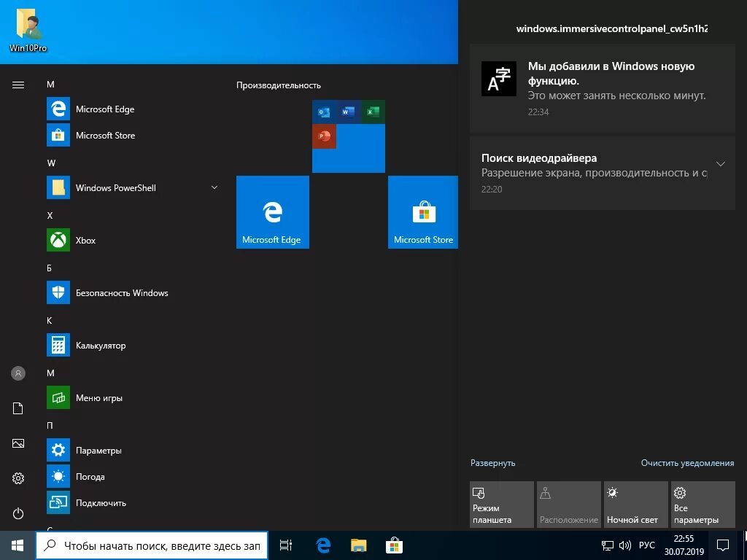Open Безопасность Windows app
The image size is (747, 560).
click(x=133, y=292)
